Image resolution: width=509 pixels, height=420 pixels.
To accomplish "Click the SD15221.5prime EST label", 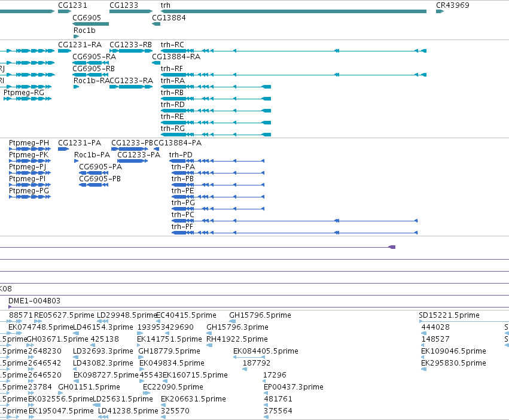I will point(449,315).
